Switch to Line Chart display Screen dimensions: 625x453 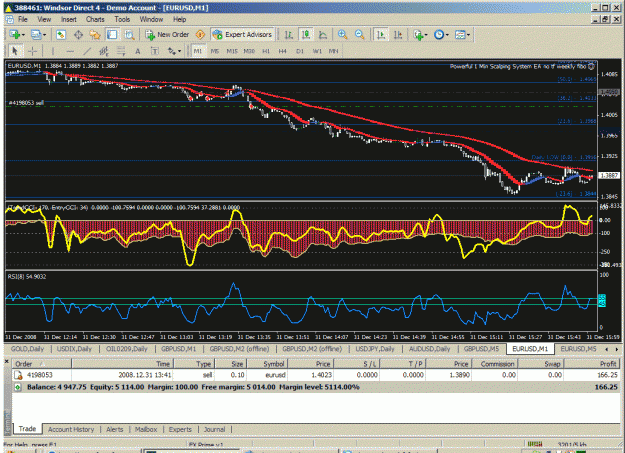[x=323, y=35]
